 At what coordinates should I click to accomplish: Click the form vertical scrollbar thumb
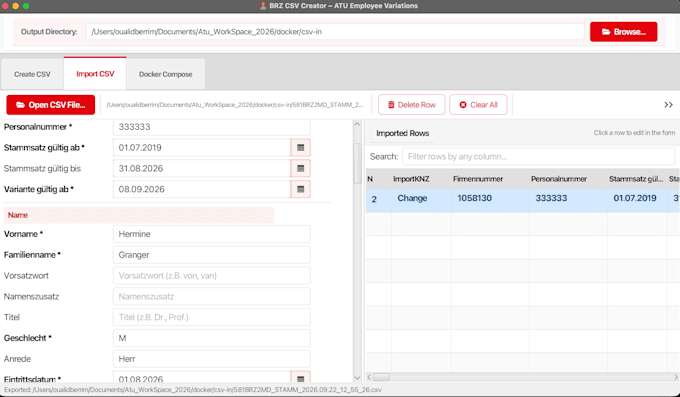click(358, 163)
